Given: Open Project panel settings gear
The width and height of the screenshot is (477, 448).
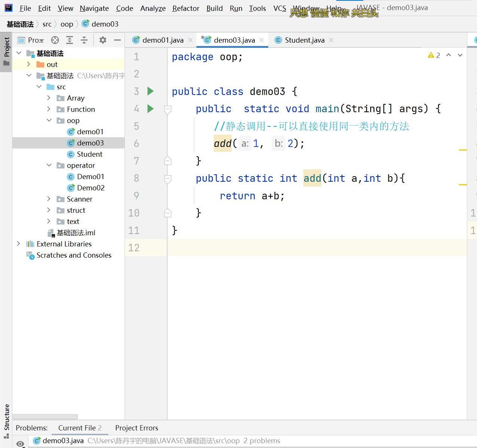Looking at the screenshot, I should (x=103, y=40).
